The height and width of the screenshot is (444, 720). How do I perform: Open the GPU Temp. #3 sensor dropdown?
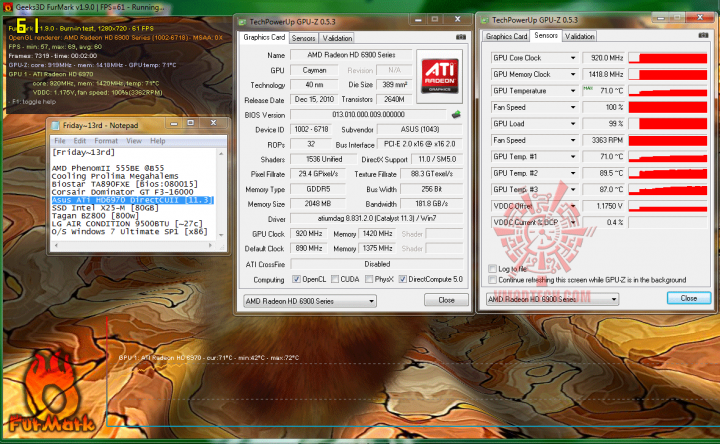573,190
